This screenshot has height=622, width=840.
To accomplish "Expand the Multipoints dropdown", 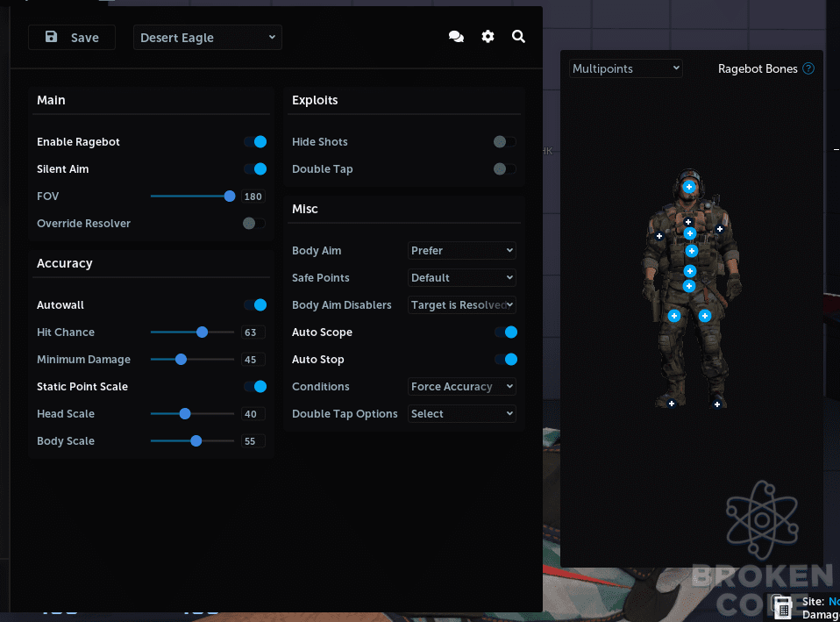I will click(x=626, y=68).
